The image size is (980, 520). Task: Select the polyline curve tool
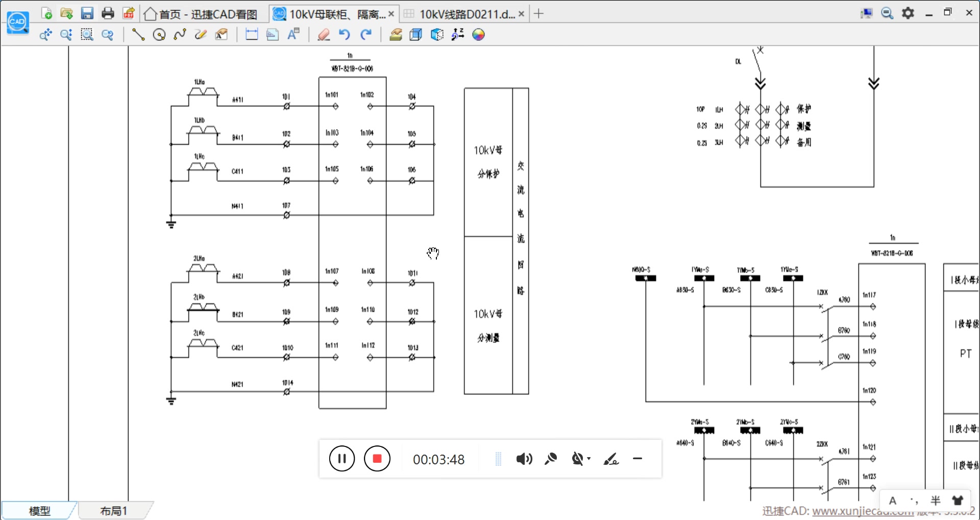tap(180, 35)
